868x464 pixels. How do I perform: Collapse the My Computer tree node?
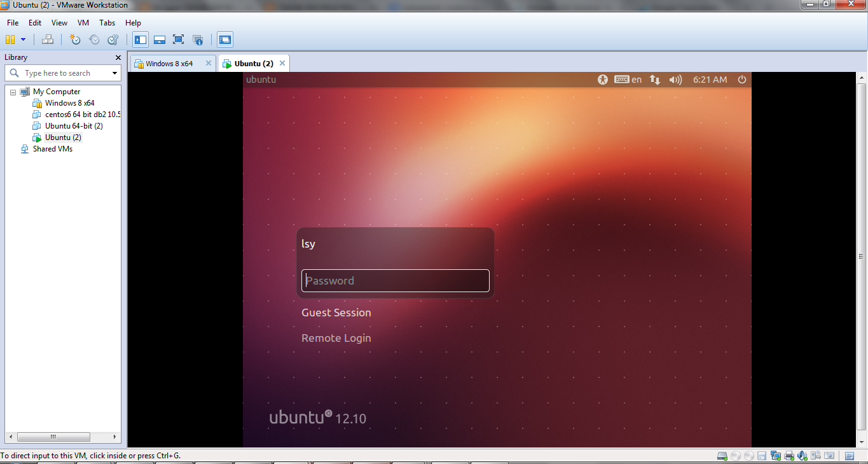tap(13, 92)
